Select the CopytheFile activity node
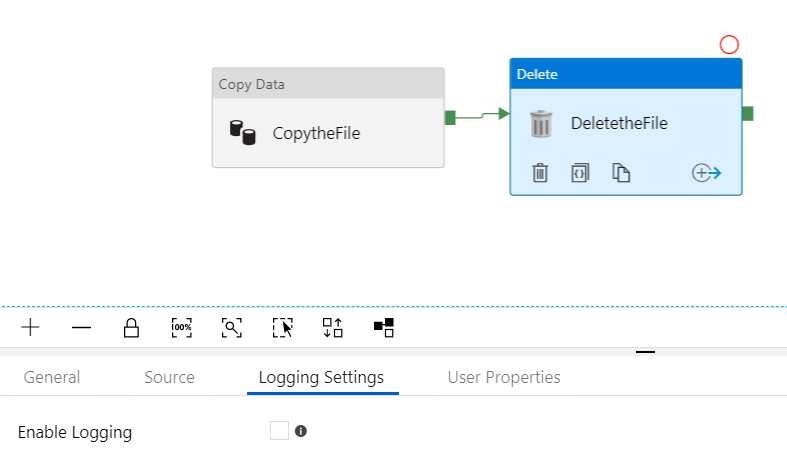Screen dimensions: 787x458 (328, 118)
